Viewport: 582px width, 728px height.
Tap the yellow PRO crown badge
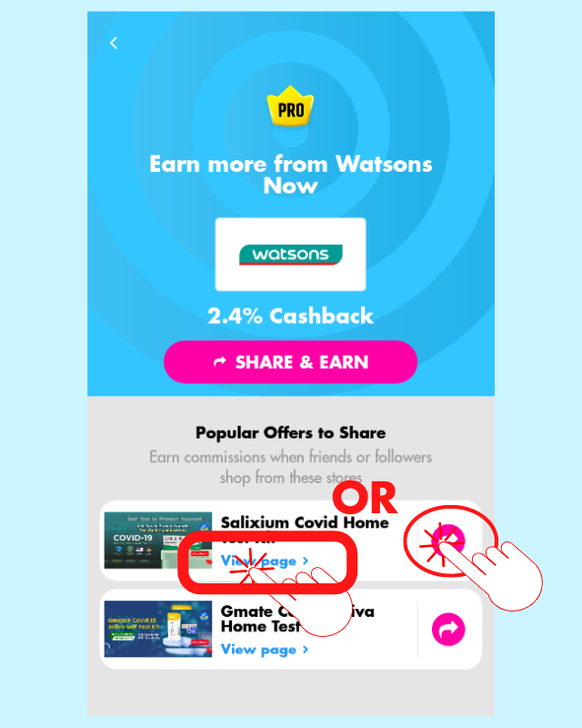(x=290, y=106)
